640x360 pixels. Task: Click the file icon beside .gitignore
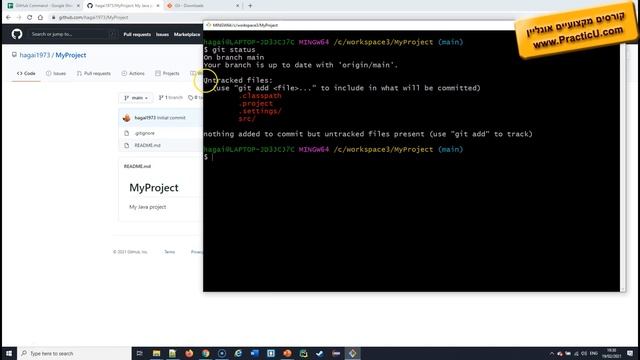pos(127,133)
